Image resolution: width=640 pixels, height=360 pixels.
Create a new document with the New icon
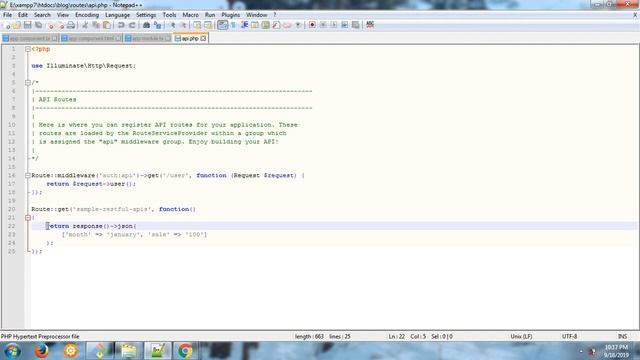tap(7, 25)
